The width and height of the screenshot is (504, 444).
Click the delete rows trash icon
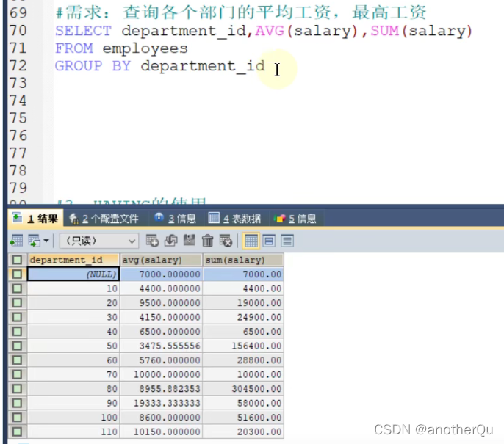click(208, 241)
